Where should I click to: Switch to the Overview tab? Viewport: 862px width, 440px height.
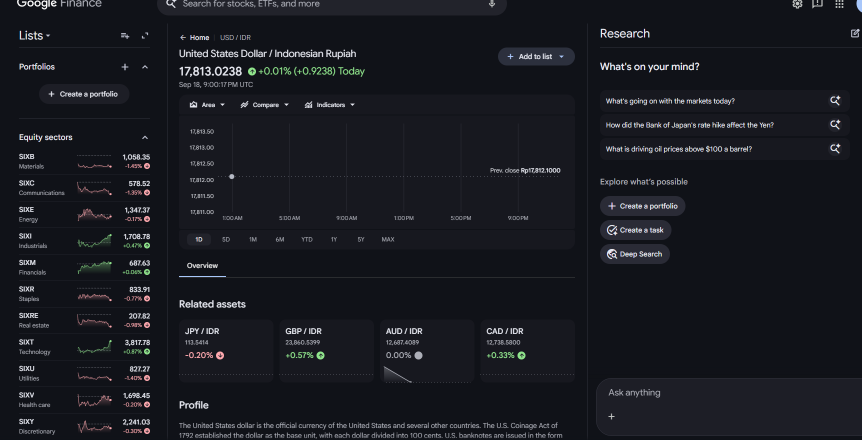coord(202,266)
